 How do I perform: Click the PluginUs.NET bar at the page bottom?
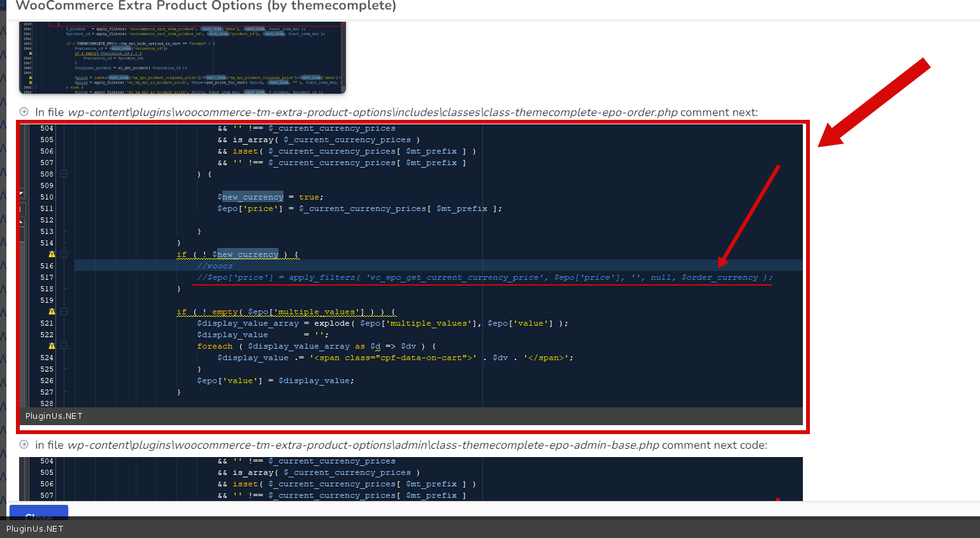click(x=35, y=529)
